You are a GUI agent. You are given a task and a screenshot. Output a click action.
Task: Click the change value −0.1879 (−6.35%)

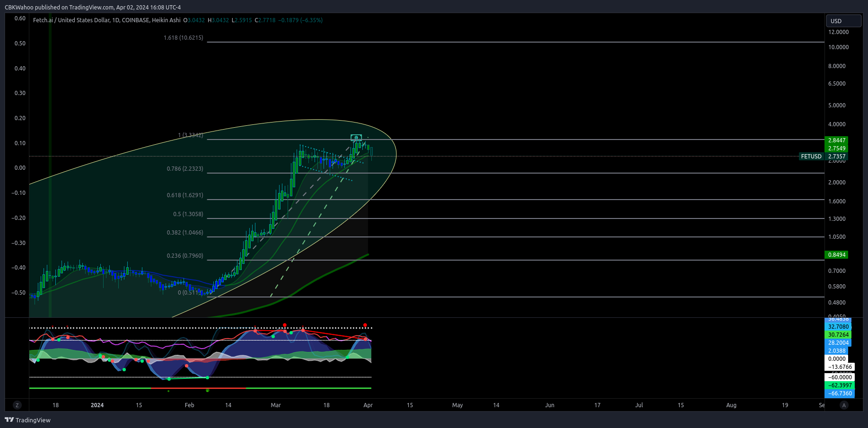tap(300, 20)
